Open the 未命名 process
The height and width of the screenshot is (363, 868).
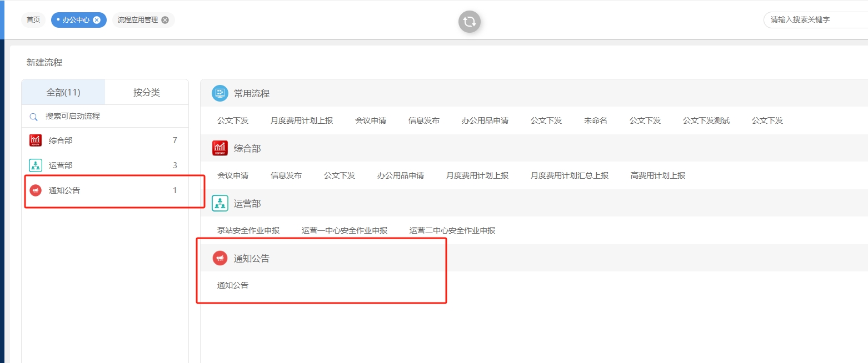(596, 120)
